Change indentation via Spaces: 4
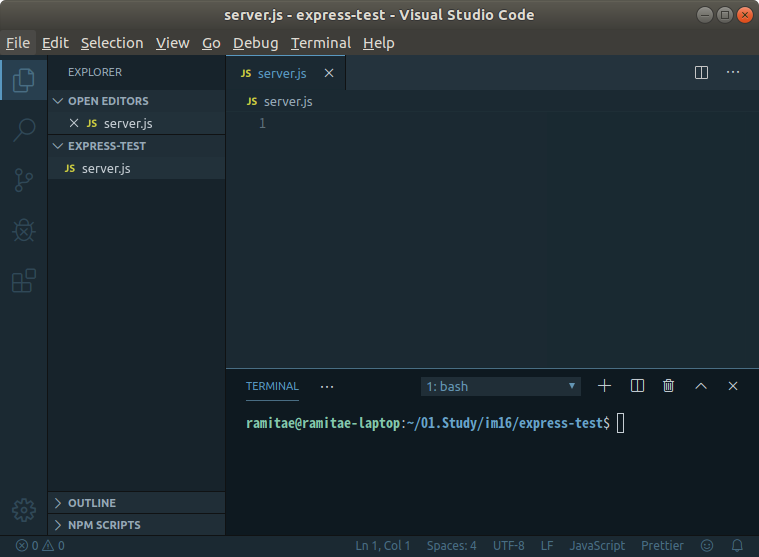This screenshot has height=557, width=759. 451,545
